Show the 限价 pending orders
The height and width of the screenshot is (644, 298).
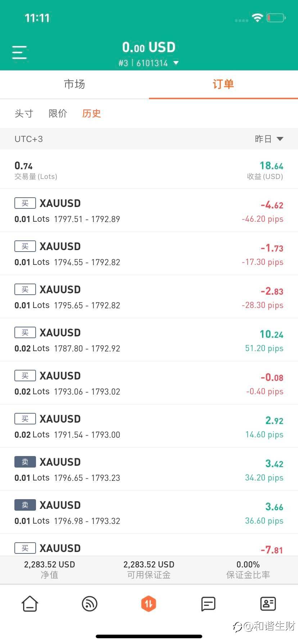pyautogui.click(x=58, y=114)
